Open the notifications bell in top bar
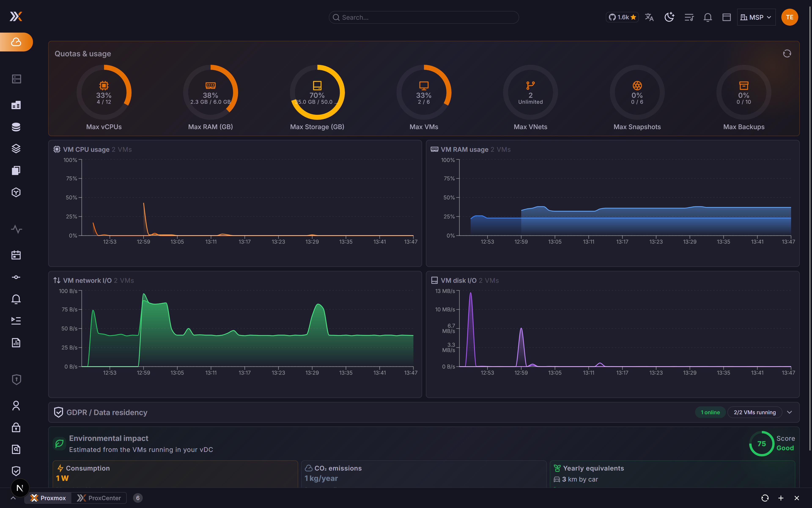Viewport: 812px width, 508px height. (x=708, y=17)
